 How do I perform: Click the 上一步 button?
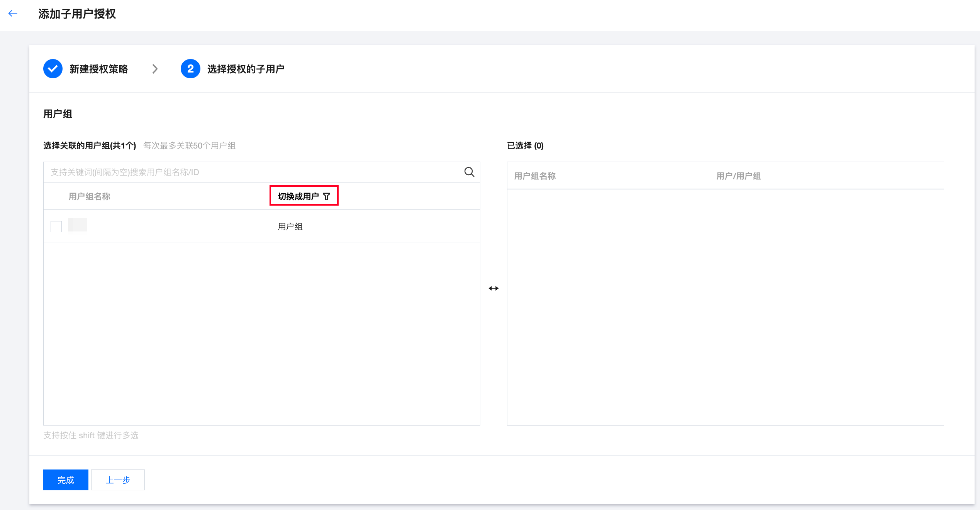click(118, 480)
